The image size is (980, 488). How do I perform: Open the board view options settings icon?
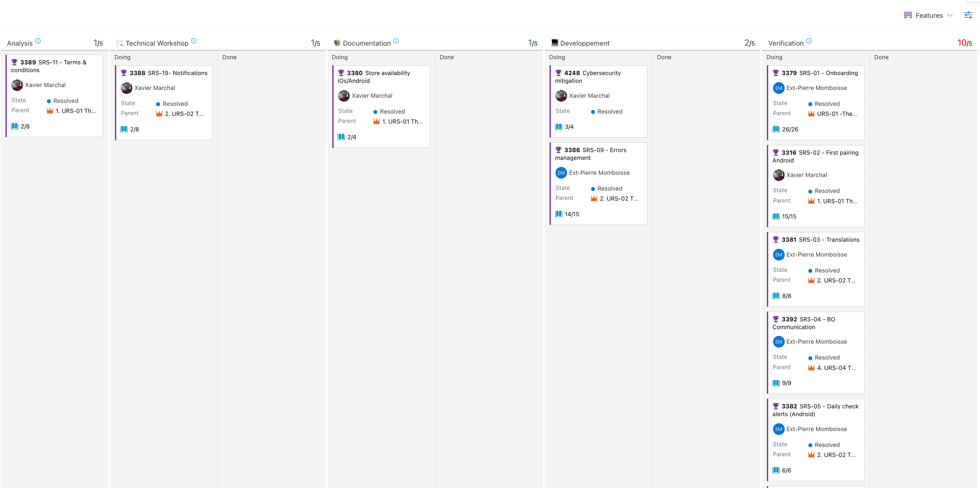pos(968,15)
